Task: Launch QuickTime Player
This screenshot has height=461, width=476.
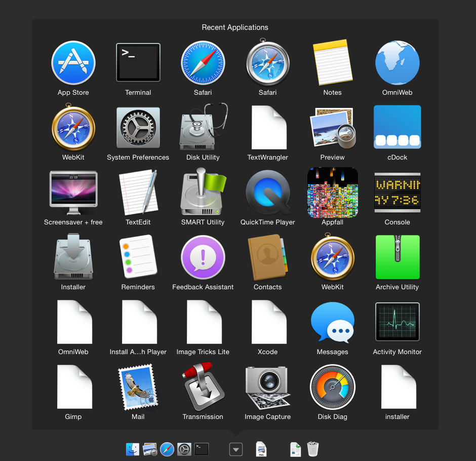Action: pyautogui.click(x=268, y=192)
